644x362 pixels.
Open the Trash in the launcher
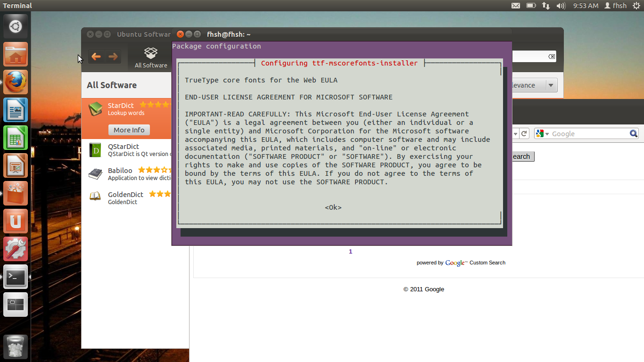16,347
